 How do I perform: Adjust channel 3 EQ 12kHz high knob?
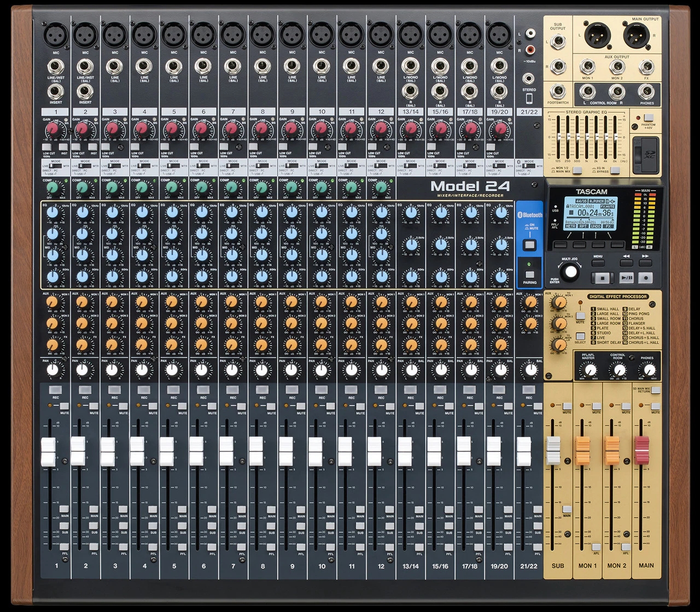(112, 213)
